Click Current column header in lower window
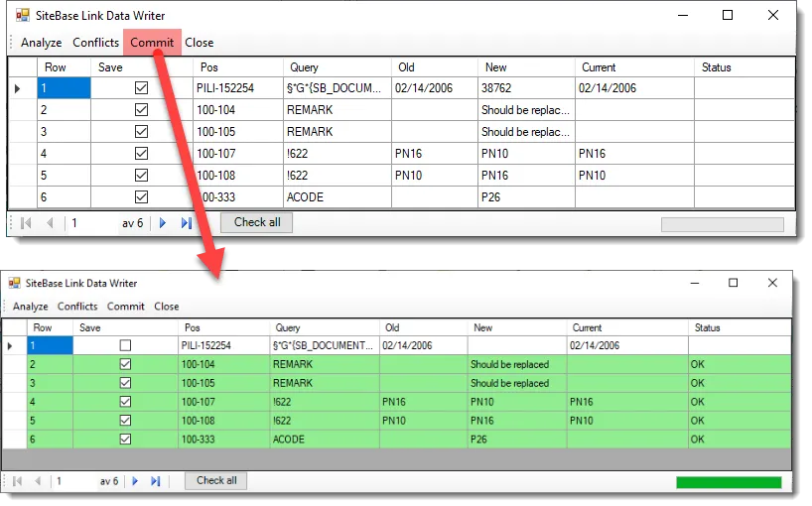This screenshot has height=506, width=812. tap(627, 327)
